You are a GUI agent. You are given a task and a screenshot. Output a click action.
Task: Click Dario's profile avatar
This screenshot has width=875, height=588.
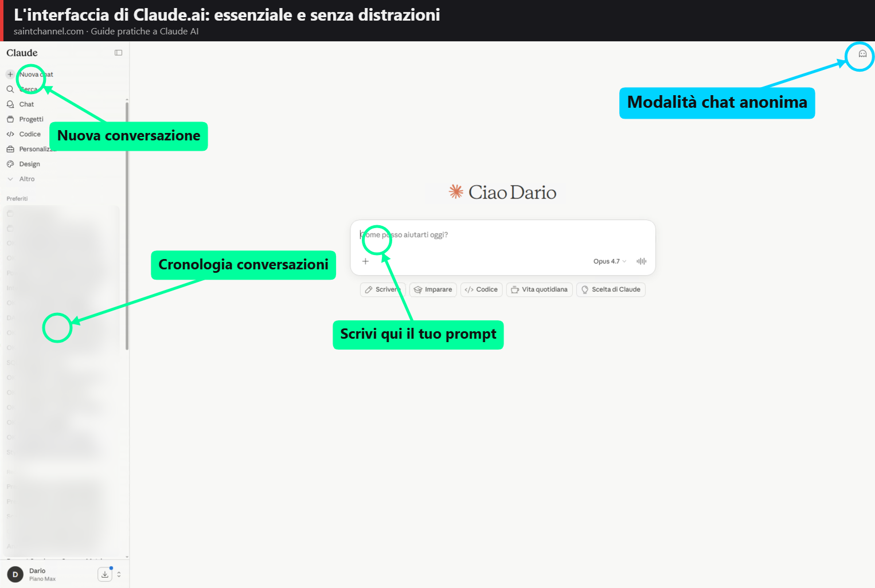[14, 574]
